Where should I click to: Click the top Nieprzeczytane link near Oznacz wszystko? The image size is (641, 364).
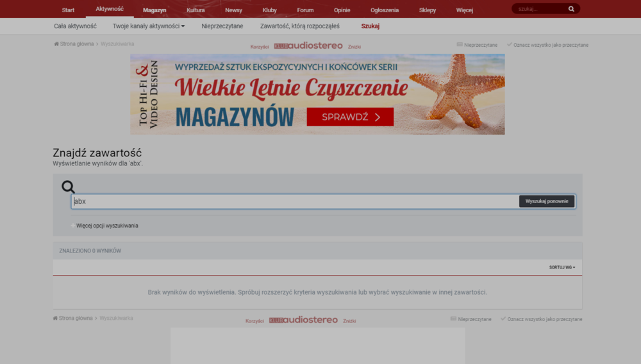477,45
